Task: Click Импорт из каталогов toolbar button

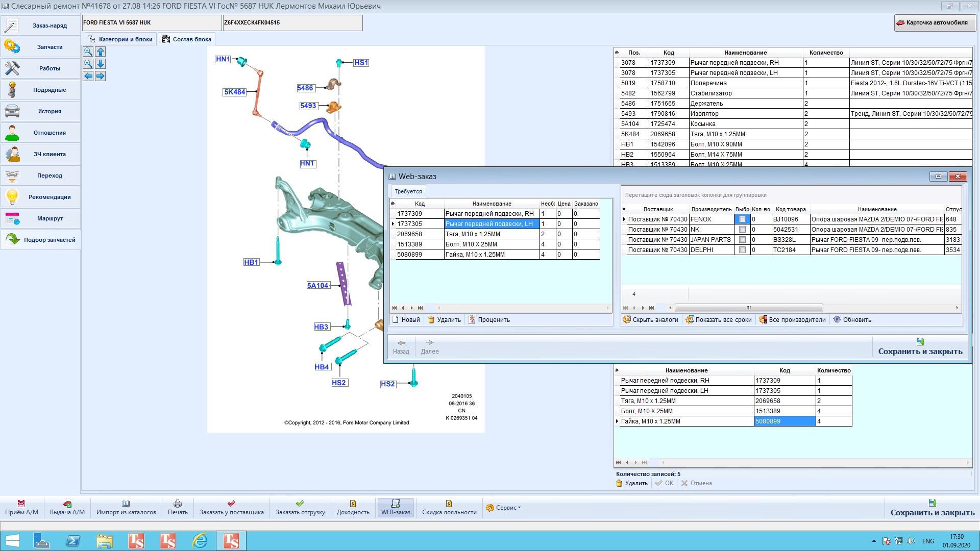Action: pyautogui.click(x=126, y=508)
